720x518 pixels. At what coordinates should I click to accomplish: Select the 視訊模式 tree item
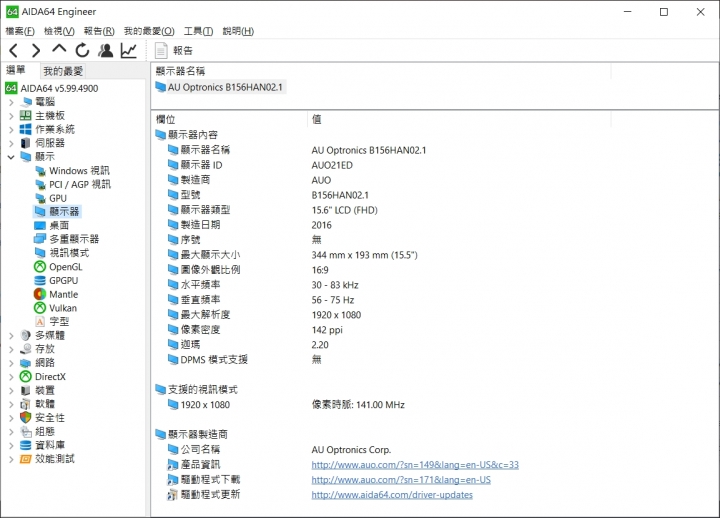[62, 253]
